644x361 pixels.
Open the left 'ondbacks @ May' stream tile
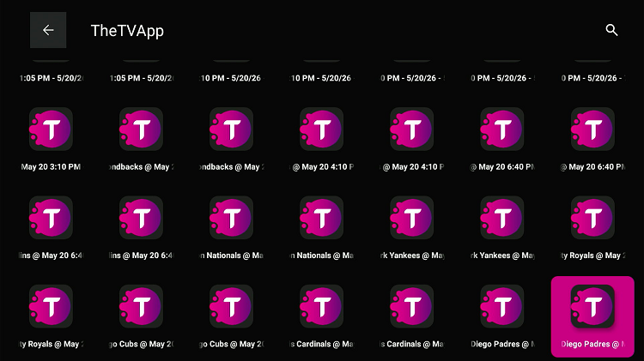point(142,140)
